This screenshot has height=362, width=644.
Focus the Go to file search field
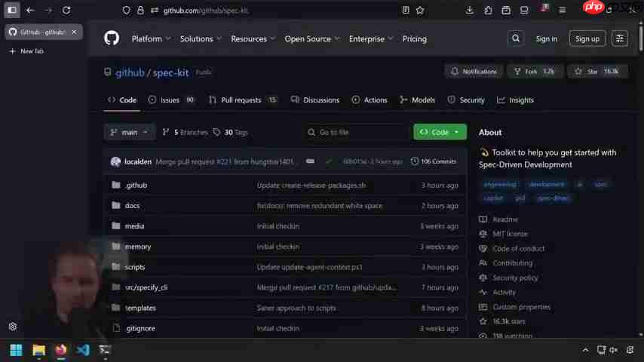(356, 132)
